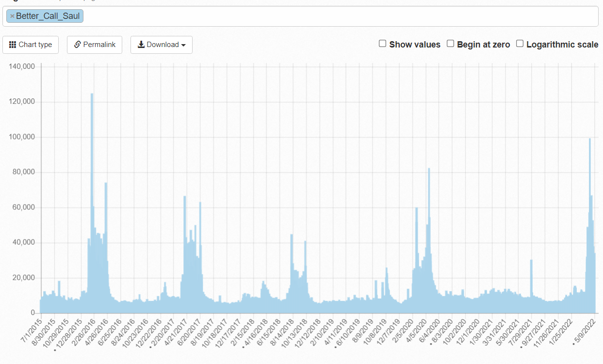Click the 2/26/2016 date label
The height and width of the screenshot is (364, 603).
83,332
